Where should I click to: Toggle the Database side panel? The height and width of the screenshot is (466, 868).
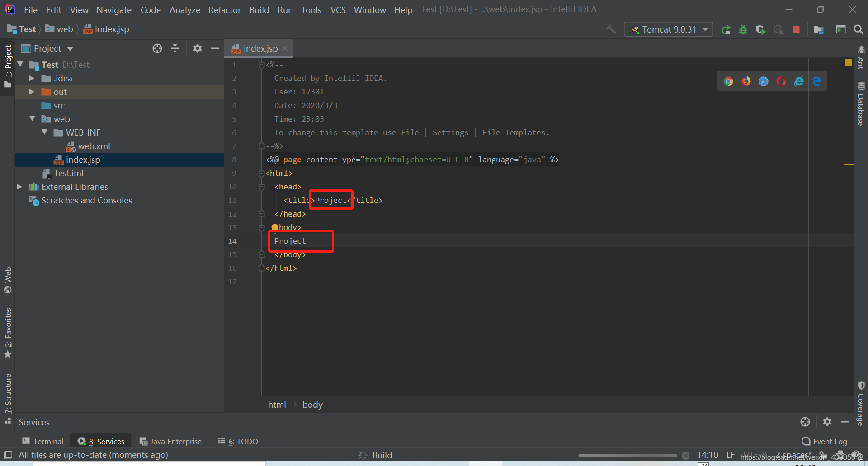pos(861,104)
